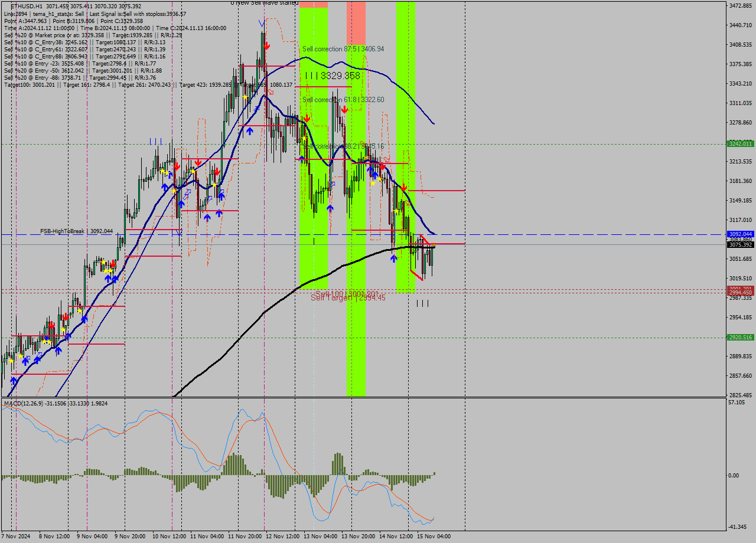Click 2889.835 on the price scale

tap(741, 356)
